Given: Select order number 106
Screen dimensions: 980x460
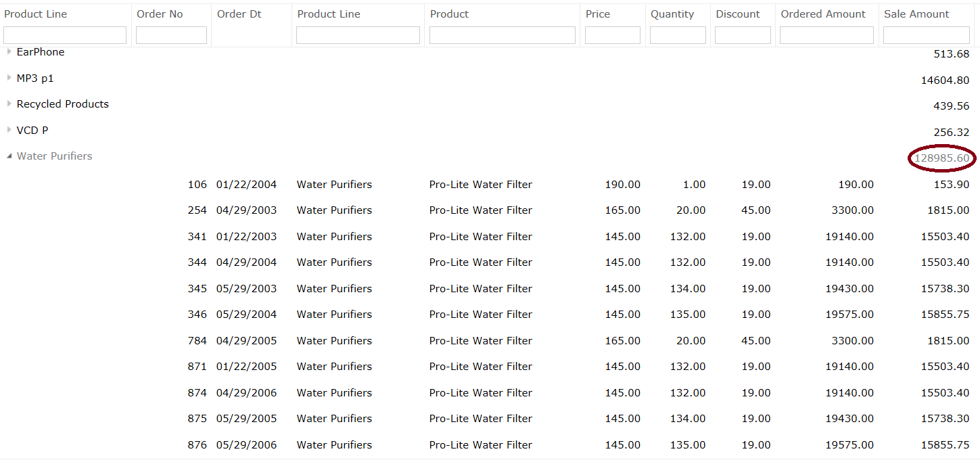Looking at the screenshot, I should [x=197, y=185].
